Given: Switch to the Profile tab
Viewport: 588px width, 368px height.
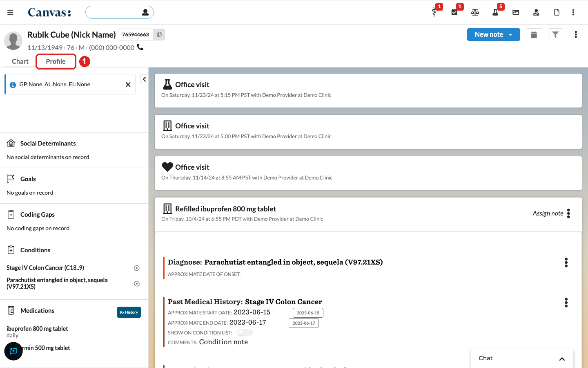Looking at the screenshot, I should tap(56, 61).
